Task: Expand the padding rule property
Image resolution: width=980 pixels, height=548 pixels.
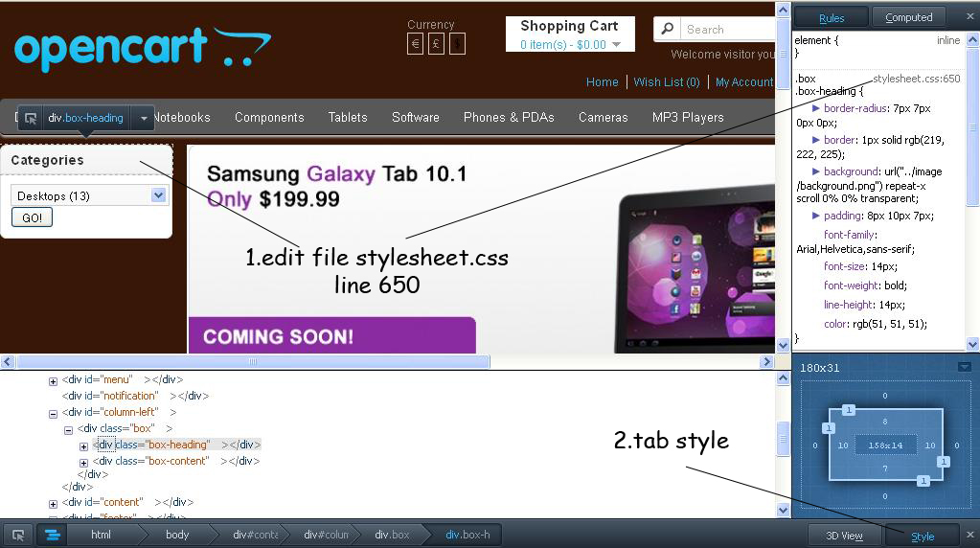Action: pyautogui.click(x=815, y=216)
